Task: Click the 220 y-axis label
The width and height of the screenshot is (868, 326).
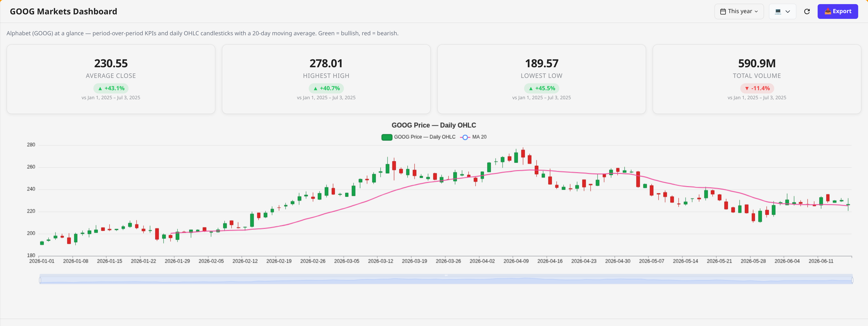Action: 31,211
